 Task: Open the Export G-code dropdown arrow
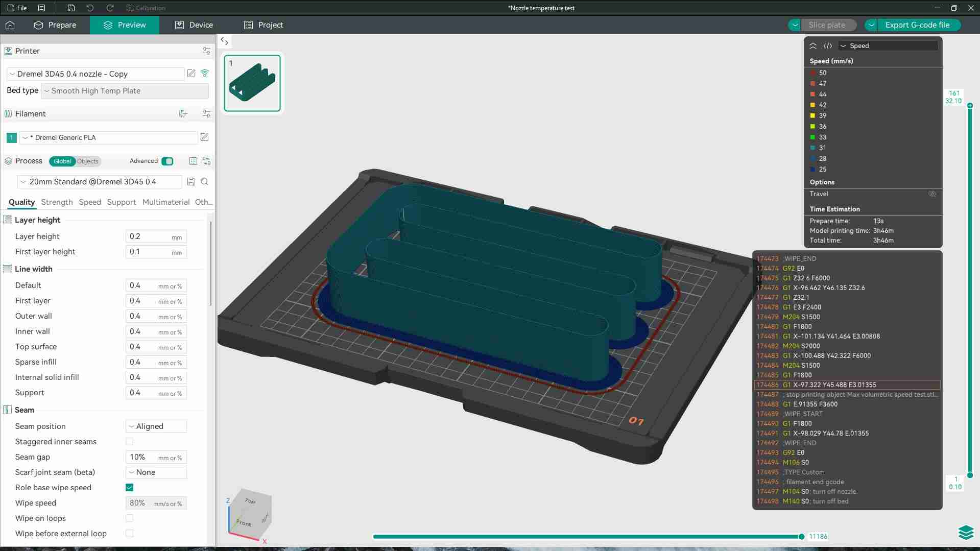click(871, 25)
